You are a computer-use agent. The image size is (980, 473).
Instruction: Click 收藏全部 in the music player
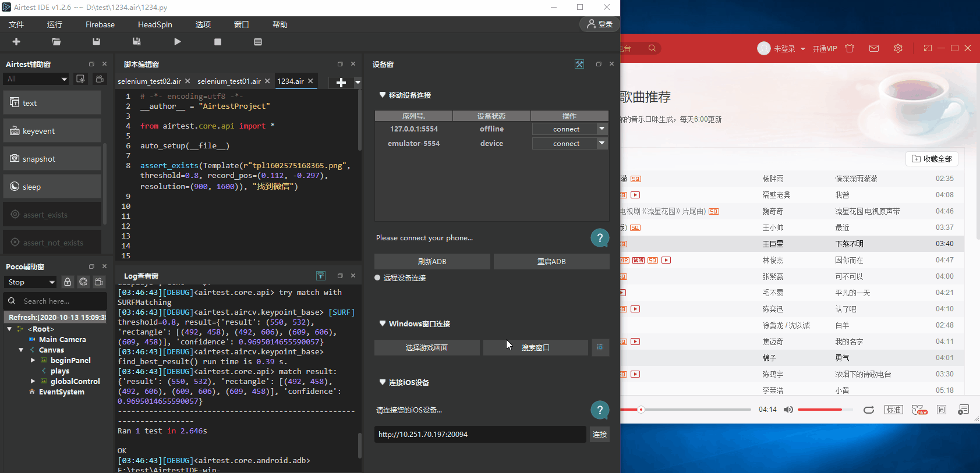[x=932, y=159]
